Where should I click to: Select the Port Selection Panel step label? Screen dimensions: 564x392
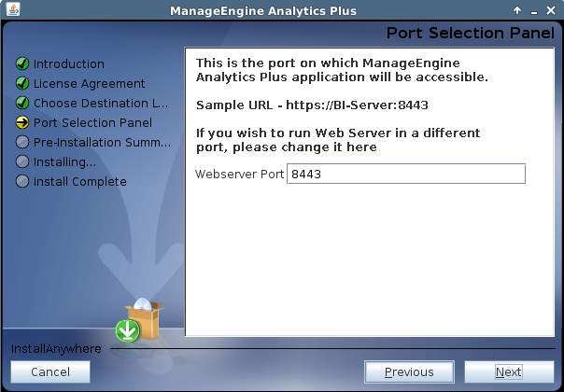[92, 122]
